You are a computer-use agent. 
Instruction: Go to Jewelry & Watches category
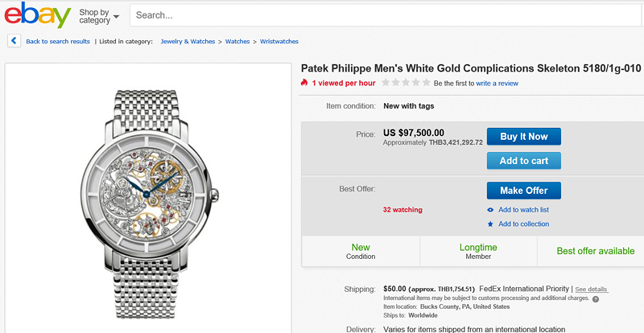(x=188, y=41)
